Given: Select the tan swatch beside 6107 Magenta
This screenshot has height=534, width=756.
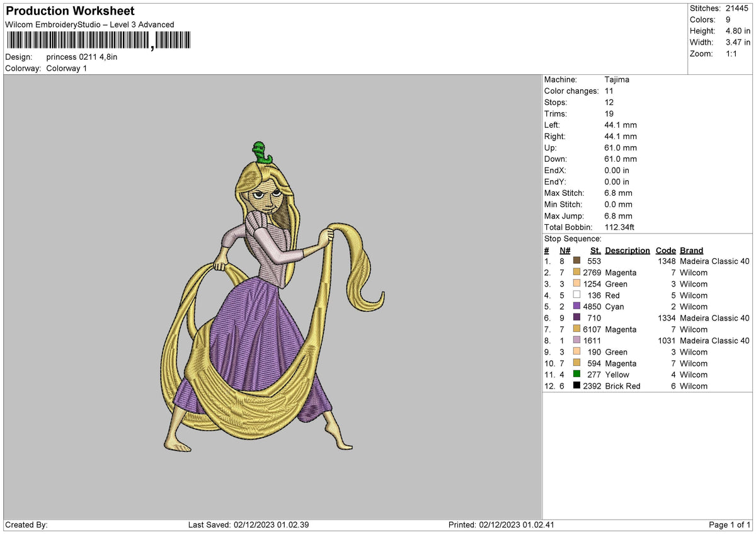Looking at the screenshot, I should pyautogui.click(x=576, y=329).
